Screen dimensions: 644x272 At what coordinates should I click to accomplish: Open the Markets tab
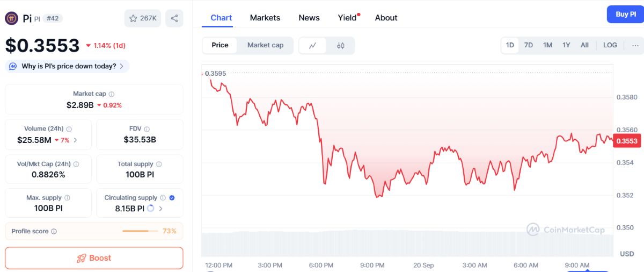[265, 18]
